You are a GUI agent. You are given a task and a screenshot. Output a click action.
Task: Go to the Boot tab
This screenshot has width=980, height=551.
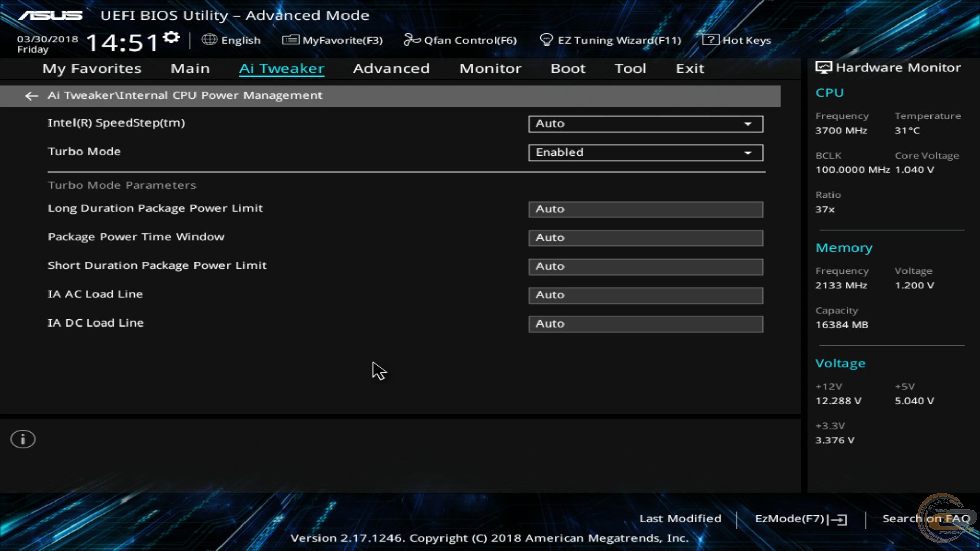pyautogui.click(x=568, y=69)
